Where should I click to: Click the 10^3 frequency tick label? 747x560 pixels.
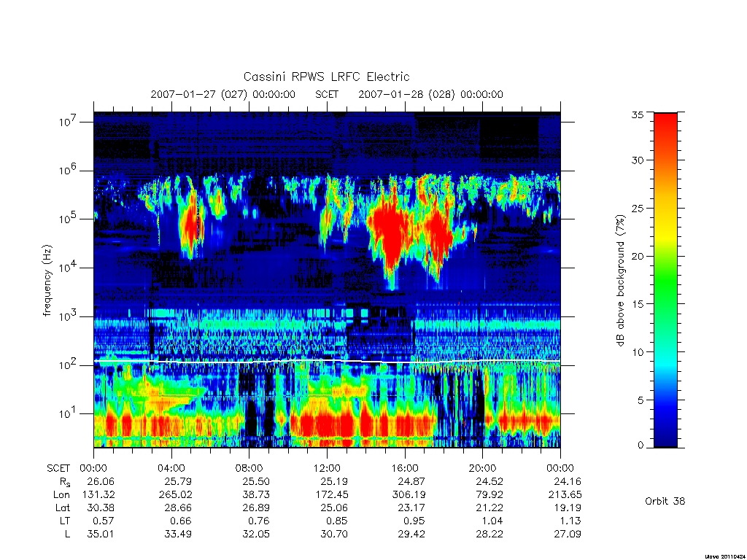pos(68,316)
